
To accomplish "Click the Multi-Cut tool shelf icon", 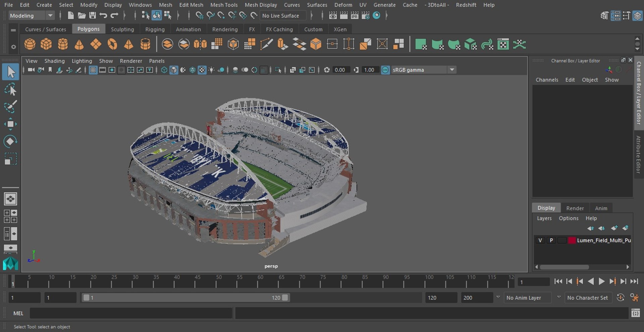I will (266, 44).
